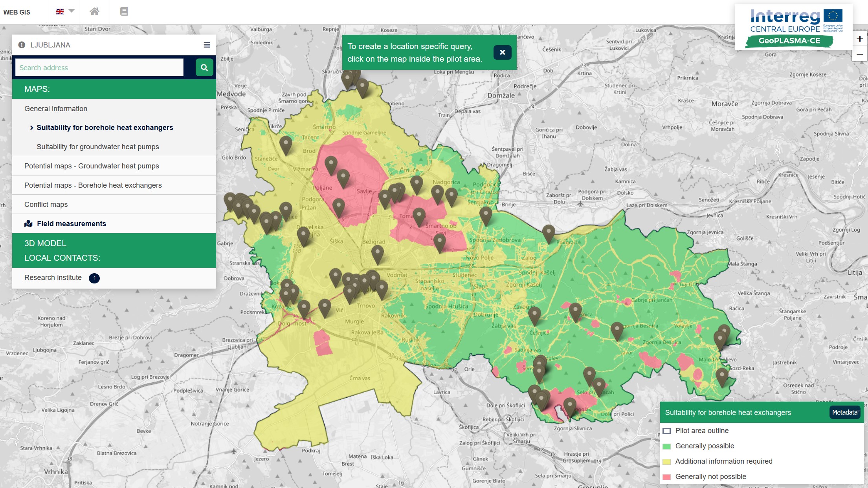Open the language flag dropdown

pyautogui.click(x=65, y=11)
